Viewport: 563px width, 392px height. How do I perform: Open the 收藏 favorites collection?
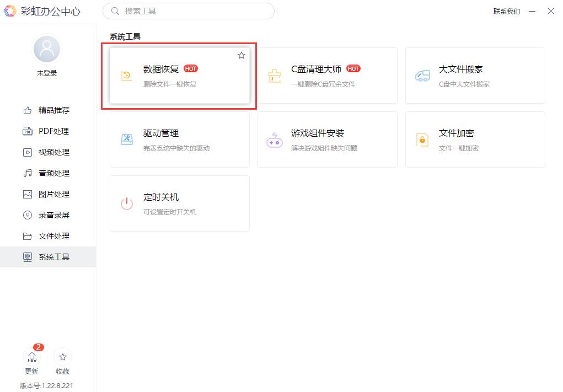tap(62, 358)
